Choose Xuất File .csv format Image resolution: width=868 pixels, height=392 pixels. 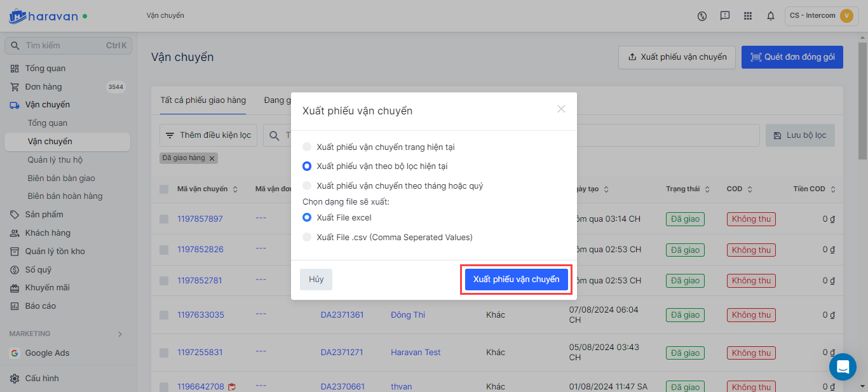point(307,238)
